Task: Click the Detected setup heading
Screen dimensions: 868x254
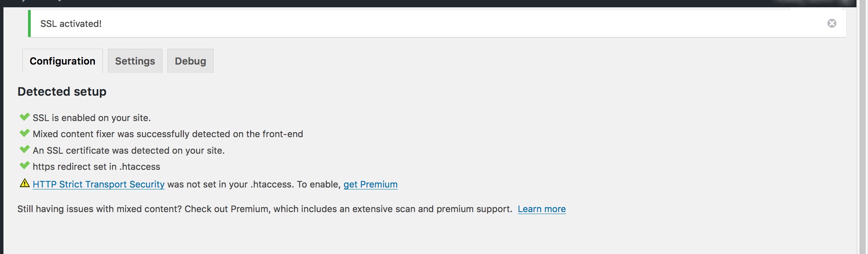Action: pyautogui.click(x=62, y=91)
